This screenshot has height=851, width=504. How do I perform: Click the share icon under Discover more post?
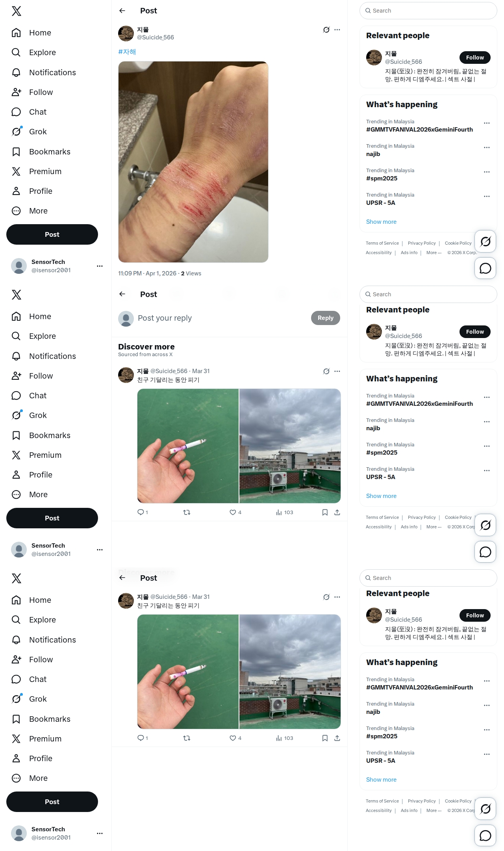pyautogui.click(x=337, y=512)
